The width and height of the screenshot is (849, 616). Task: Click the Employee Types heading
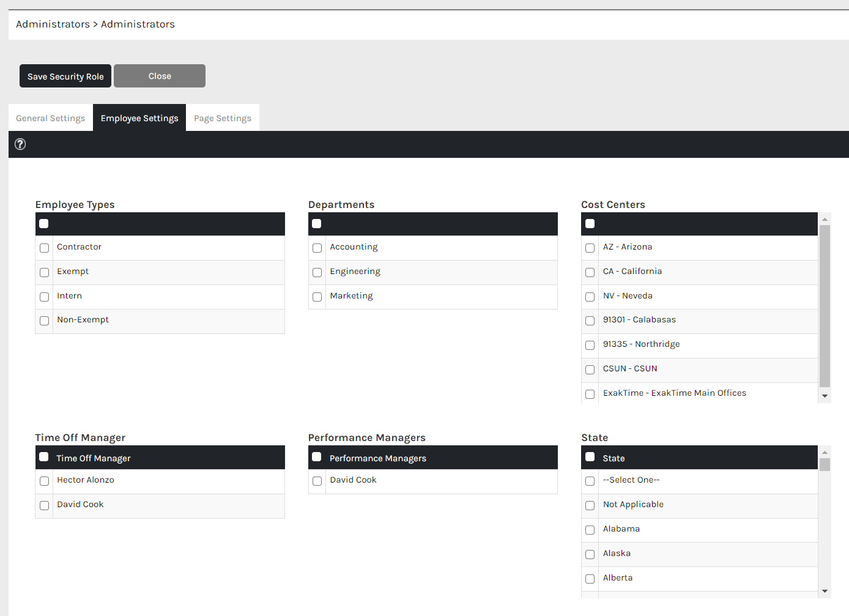point(75,205)
